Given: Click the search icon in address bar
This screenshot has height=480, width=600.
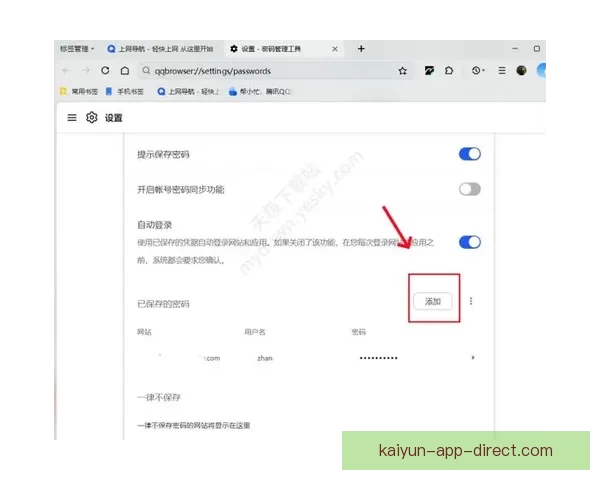Looking at the screenshot, I should click(x=146, y=71).
